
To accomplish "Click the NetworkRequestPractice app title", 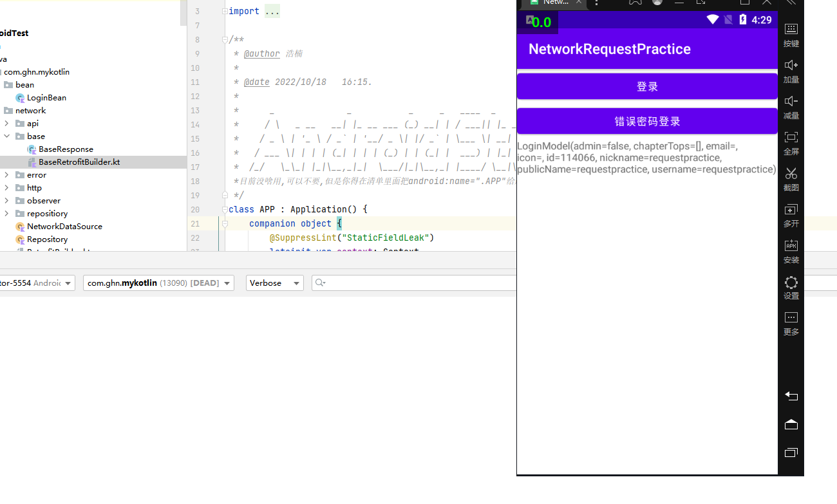I will tap(610, 49).
